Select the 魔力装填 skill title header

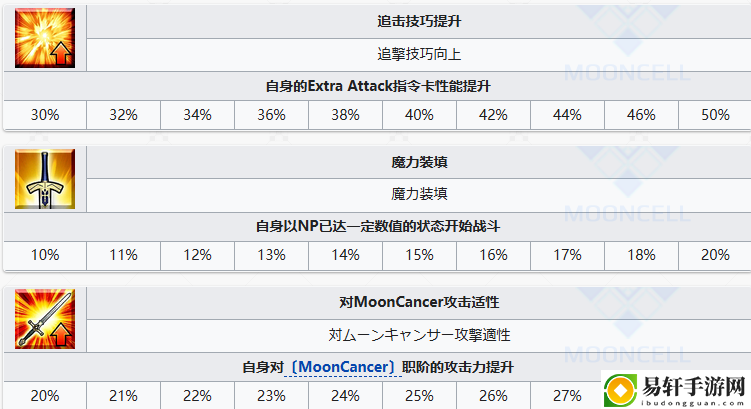click(419, 162)
